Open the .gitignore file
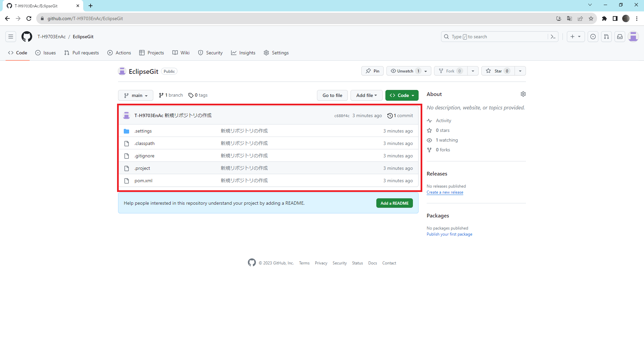Viewport: 644px width, 349px height. click(x=145, y=156)
